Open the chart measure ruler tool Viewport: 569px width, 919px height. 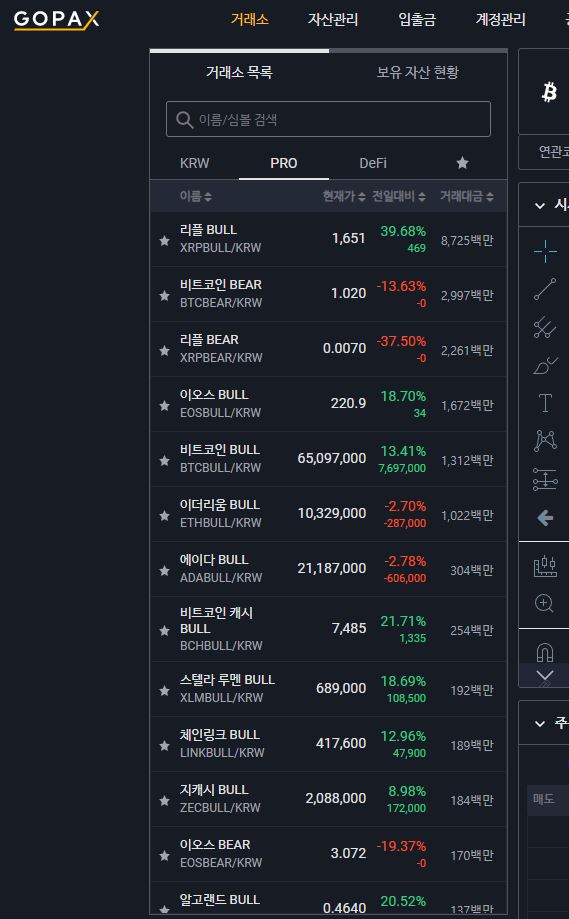click(x=545, y=566)
